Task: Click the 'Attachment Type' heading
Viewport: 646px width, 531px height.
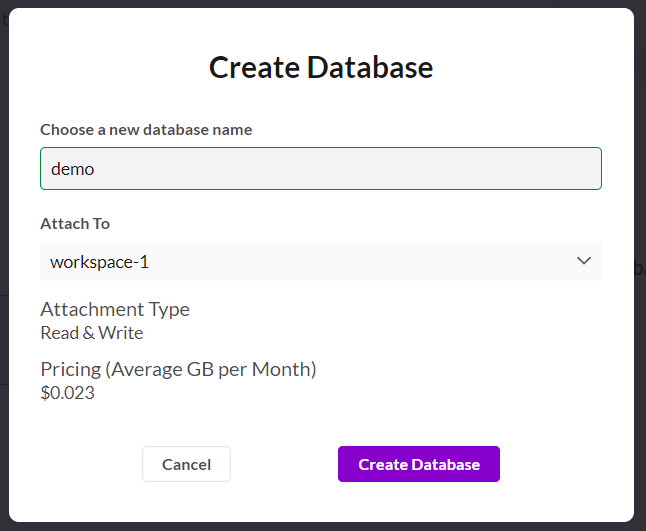Action: [x=115, y=309]
